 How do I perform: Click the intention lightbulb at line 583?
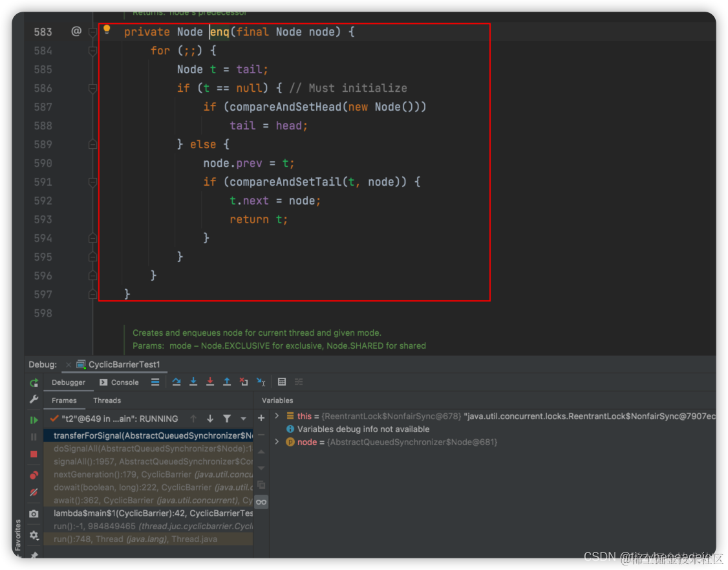coord(106,29)
